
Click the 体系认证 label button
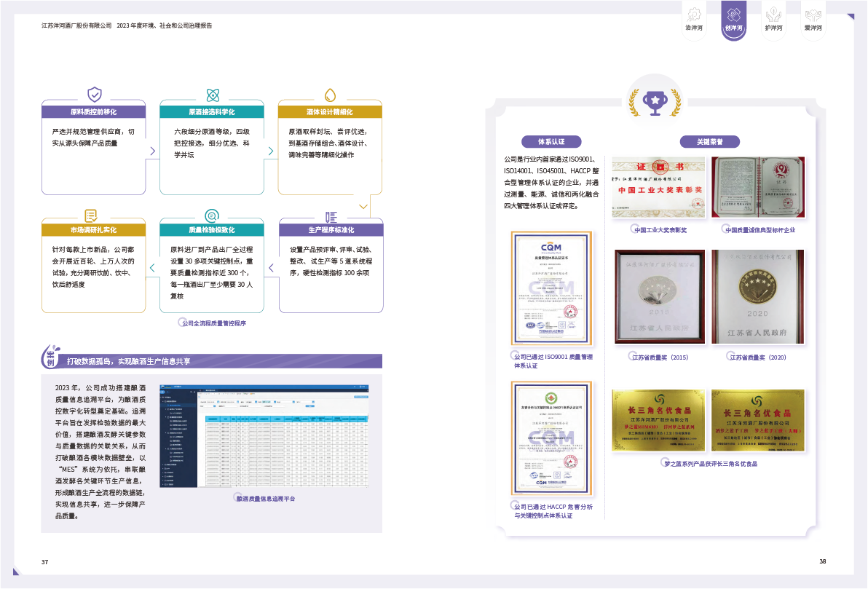[x=551, y=141]
